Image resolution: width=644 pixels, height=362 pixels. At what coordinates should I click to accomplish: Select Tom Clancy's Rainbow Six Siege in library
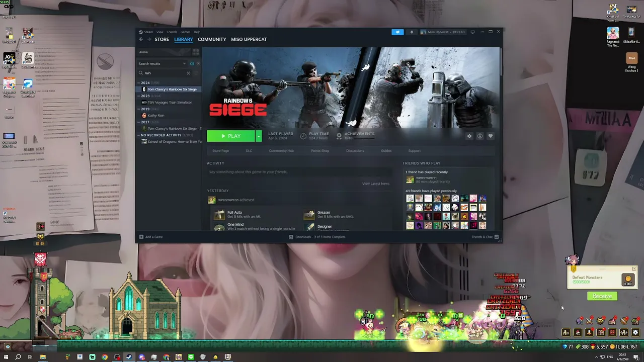[x=169, y=89]
